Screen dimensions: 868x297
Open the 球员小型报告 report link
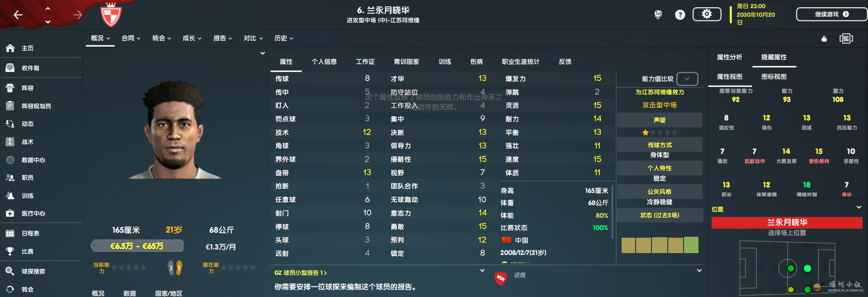click(300, 273)
